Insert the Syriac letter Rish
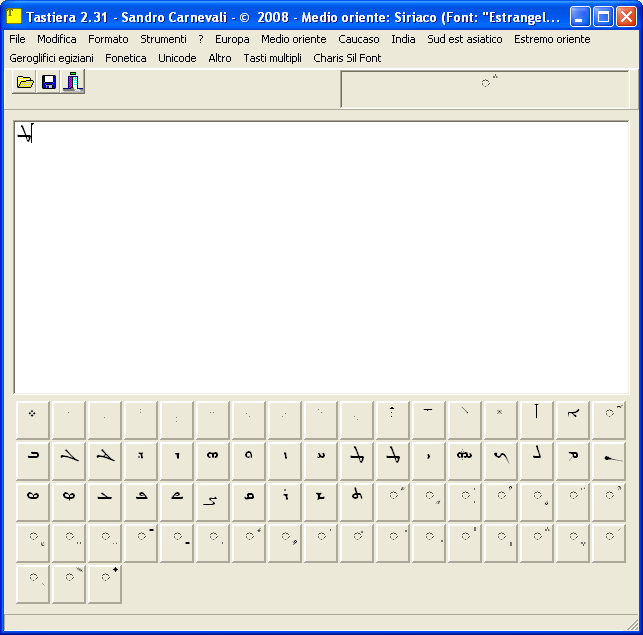This screenshot has height=635, width=643. coord(285,502)
